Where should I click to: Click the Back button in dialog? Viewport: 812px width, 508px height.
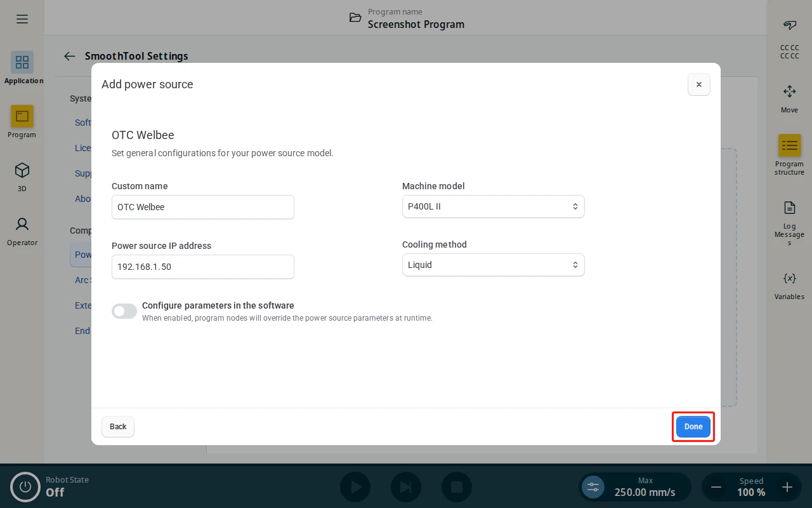tap(118, 427)
